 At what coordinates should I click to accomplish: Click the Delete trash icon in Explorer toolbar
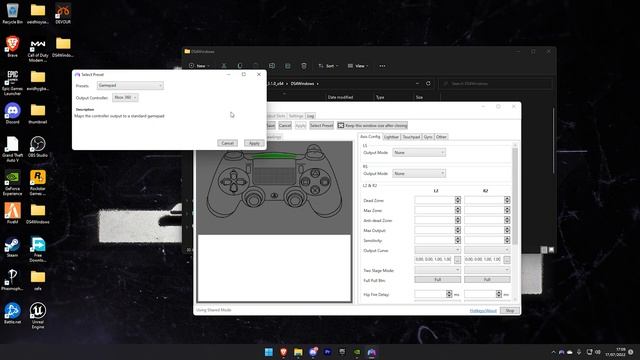304,66
